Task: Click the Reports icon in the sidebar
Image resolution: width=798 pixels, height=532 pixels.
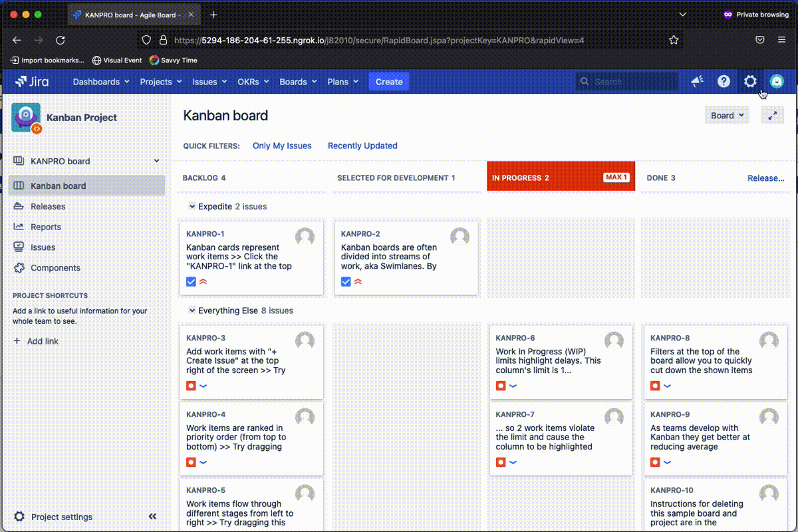Action: tap(19, 227)
